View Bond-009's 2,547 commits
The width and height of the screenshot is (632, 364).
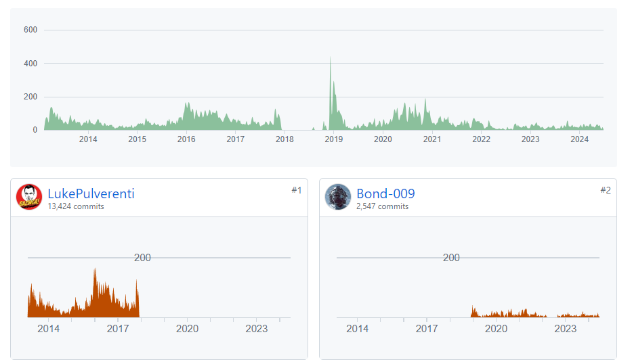(x=382, y=206)
